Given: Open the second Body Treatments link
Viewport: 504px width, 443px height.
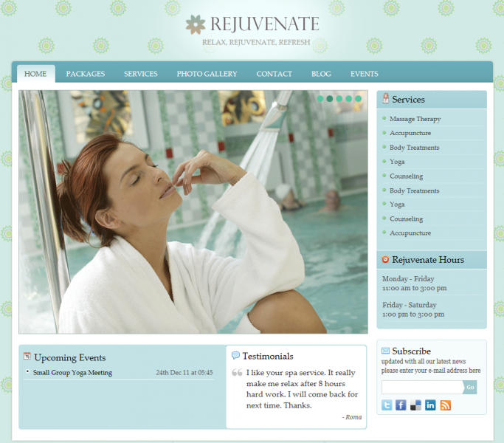Looking at the screenshot, I should coord(414,190).
